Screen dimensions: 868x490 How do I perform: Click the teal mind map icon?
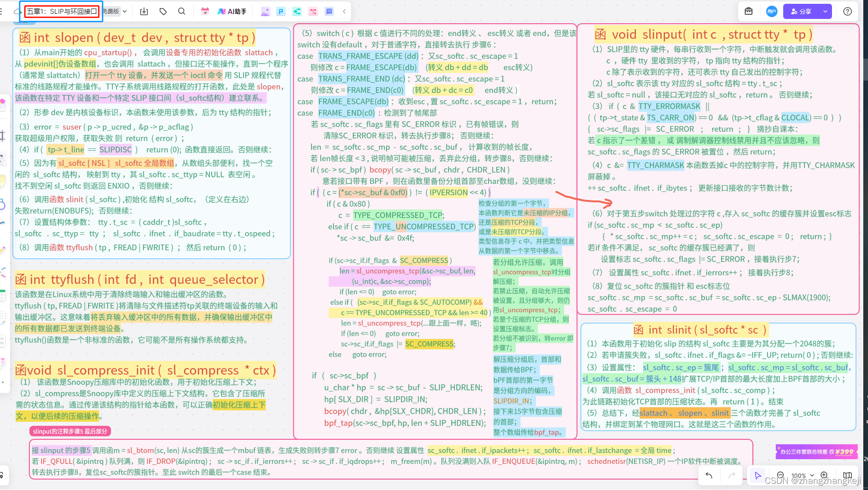point(297,11)
